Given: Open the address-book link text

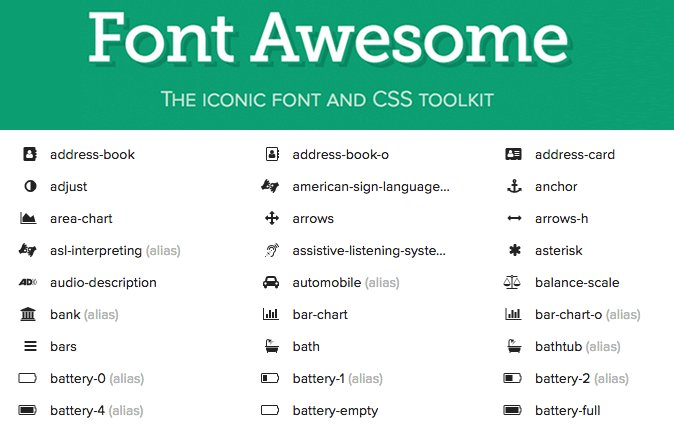Looking at the screenshot, I should point(92,154).
